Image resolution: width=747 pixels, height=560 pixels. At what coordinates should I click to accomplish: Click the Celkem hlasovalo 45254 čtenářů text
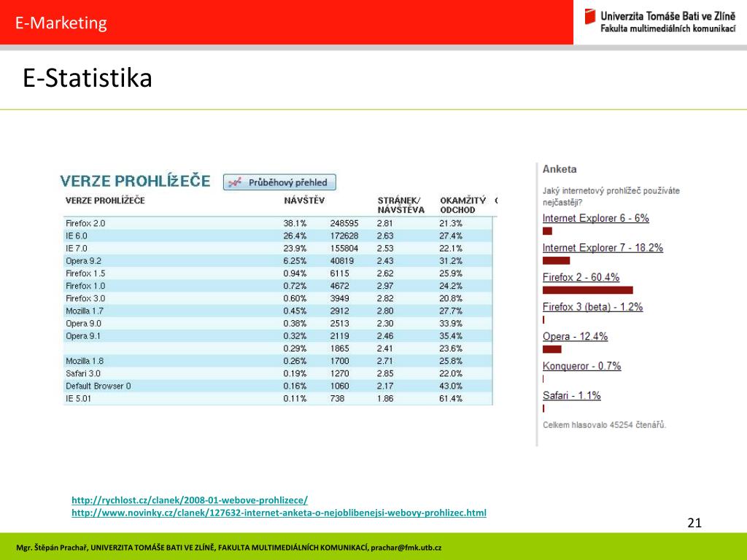(604, 425)
